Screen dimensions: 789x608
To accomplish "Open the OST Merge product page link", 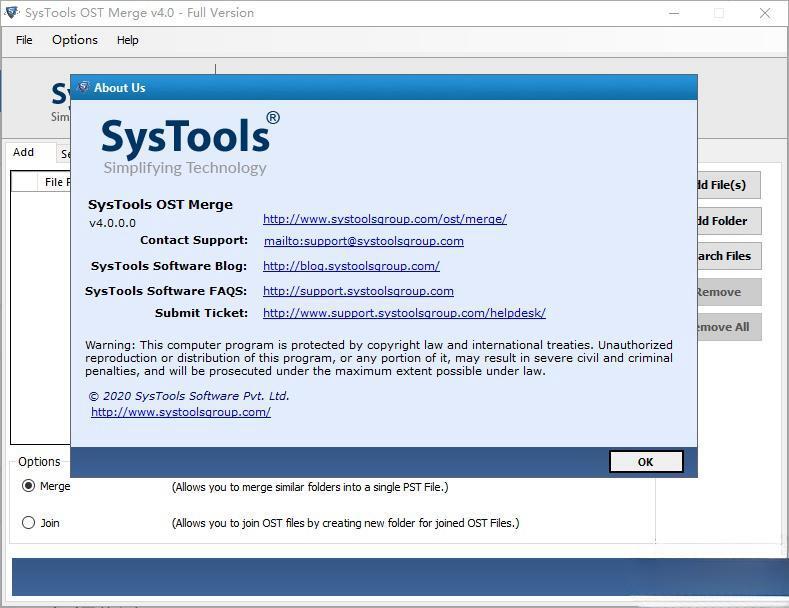I will click(384, 219).
